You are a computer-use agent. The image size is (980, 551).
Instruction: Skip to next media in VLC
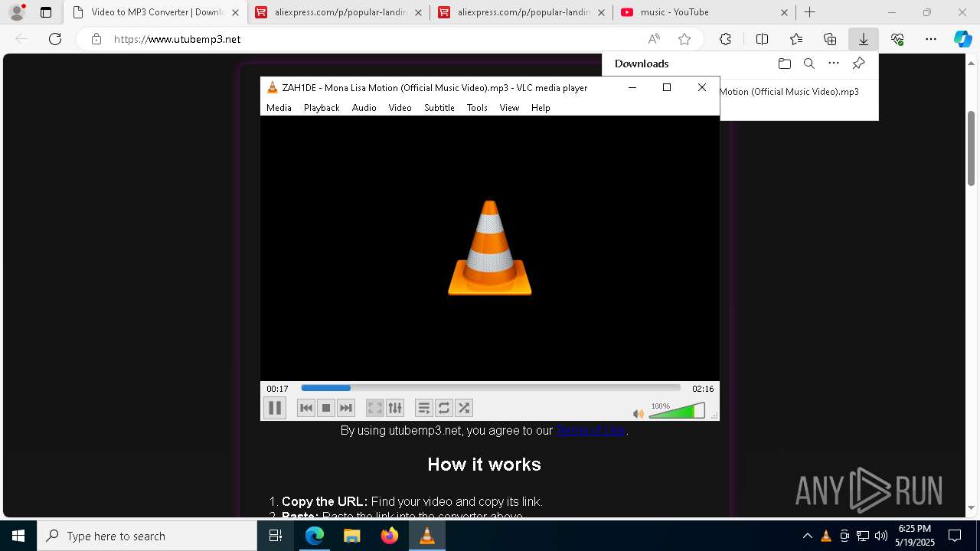click(346, 408)
